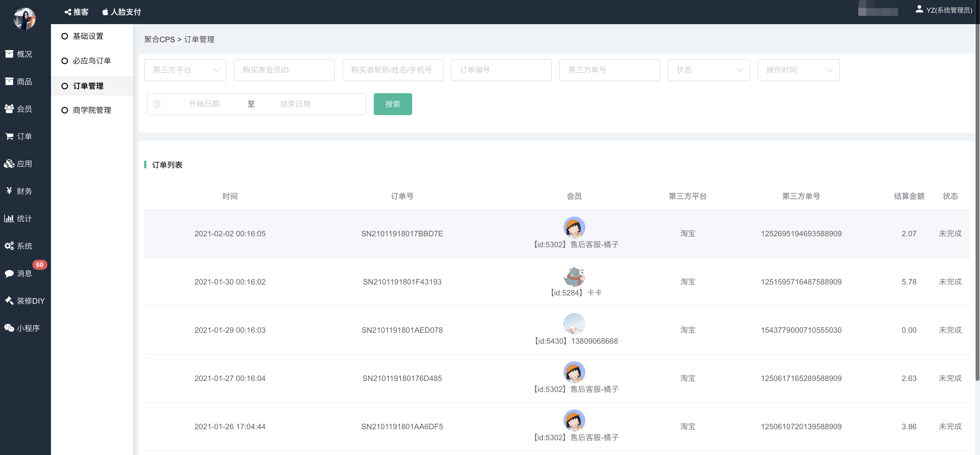Click the 小程序 WeChat icon
This screenshot has width=980, height=455.
[9, 328]
